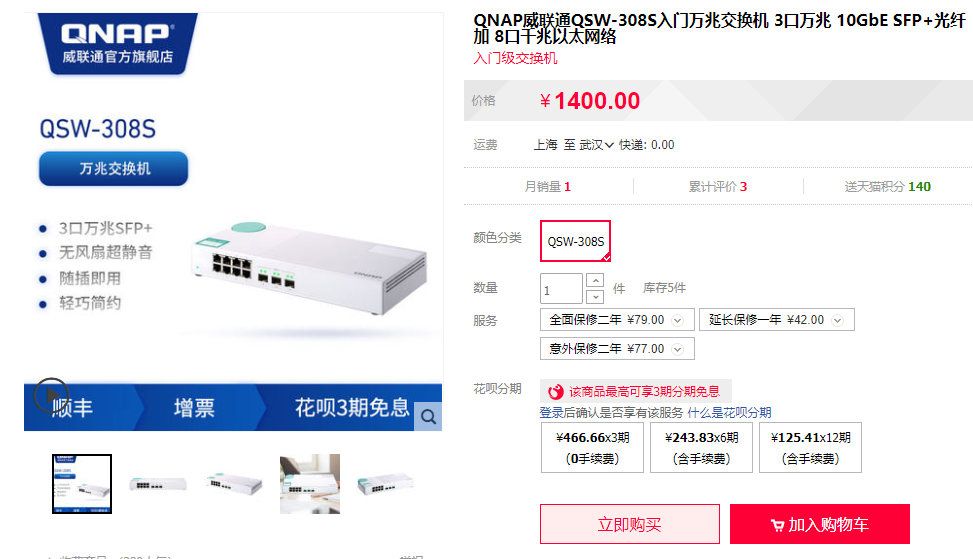Click the Huabei installment logo icon
Viewport: 973px width, 559px height.
click(x=555, y=391)
